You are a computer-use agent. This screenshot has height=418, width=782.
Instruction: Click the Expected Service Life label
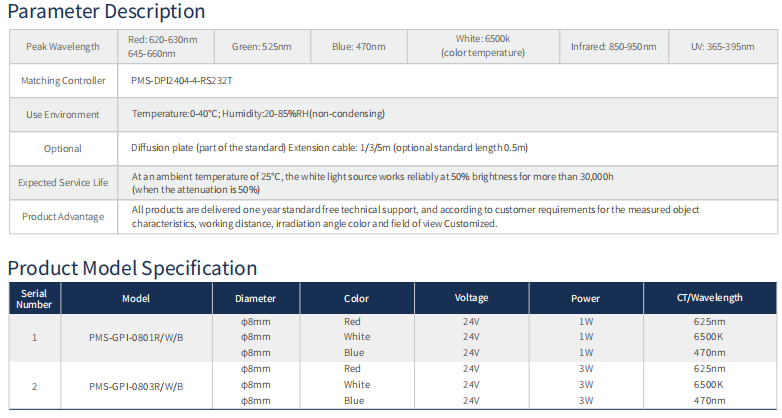pos(63,183)
